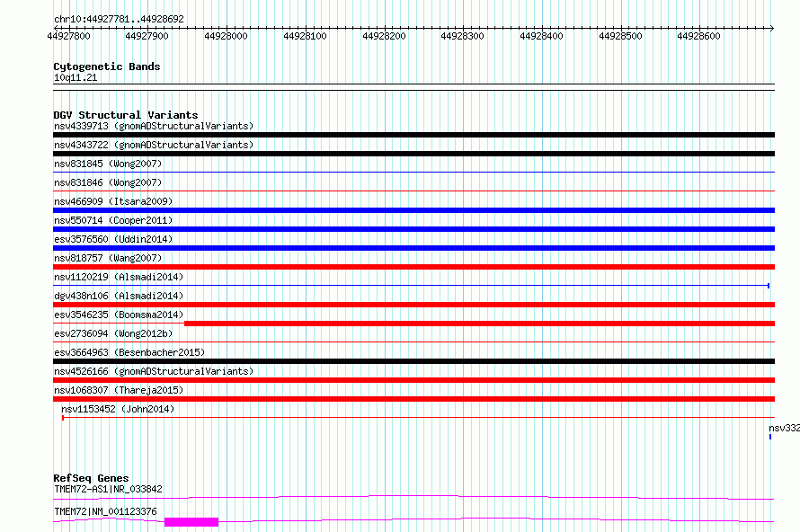Open the Cytogenetic Bands track heading
This screenshot has height=532, width=800.
point(107,66)
